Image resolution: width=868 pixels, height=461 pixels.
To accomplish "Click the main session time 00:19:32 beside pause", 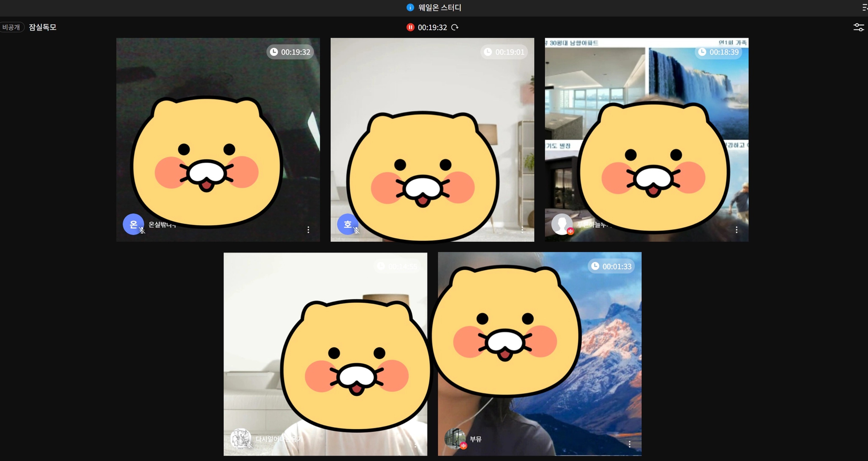I will coord(432,27).
